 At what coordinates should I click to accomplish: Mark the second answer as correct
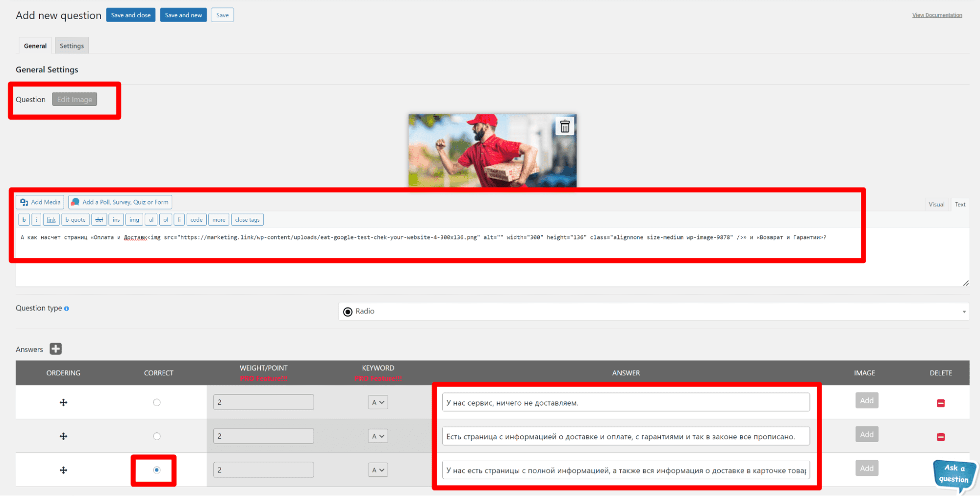157,436
